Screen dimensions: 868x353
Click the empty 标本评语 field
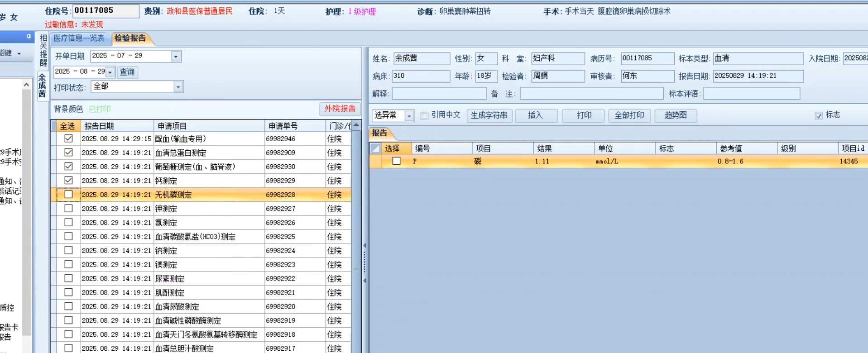pyautogui.click(x=752, y=94)
